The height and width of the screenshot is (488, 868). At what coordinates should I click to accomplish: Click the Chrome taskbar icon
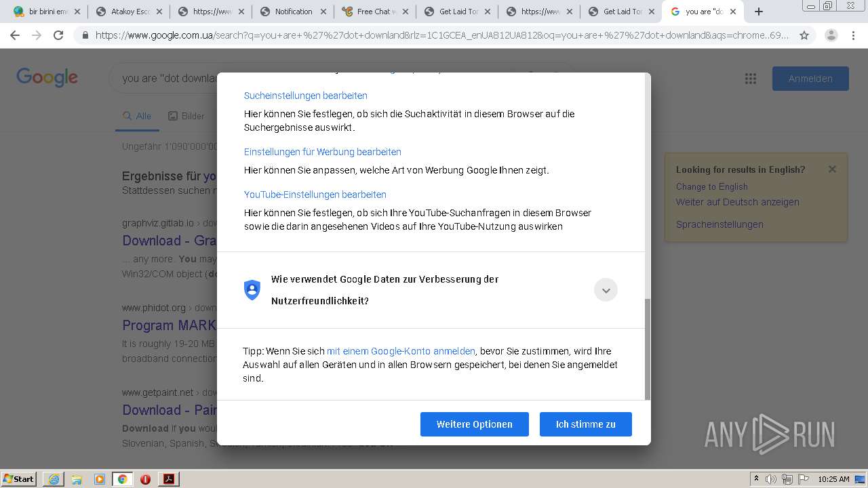(122, 479)
